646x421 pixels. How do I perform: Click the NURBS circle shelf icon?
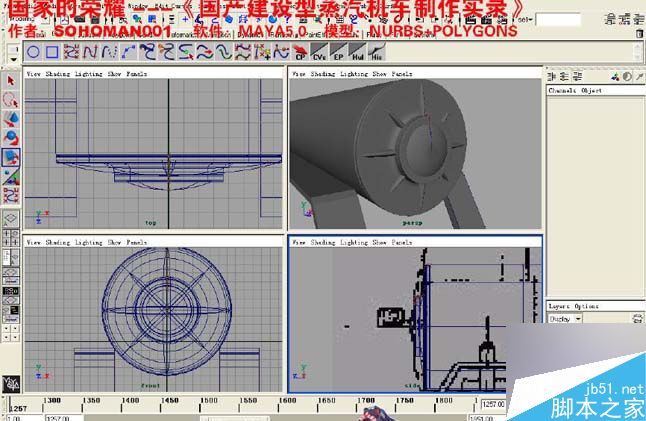(x=34, y=52)
